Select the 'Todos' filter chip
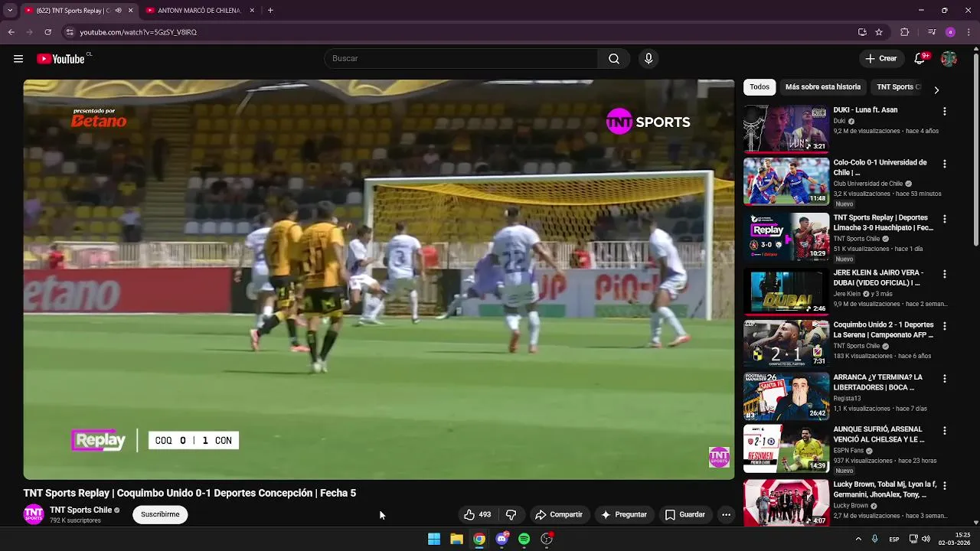The height and width of the screenshot is (551, 980). tap(759, 87)
